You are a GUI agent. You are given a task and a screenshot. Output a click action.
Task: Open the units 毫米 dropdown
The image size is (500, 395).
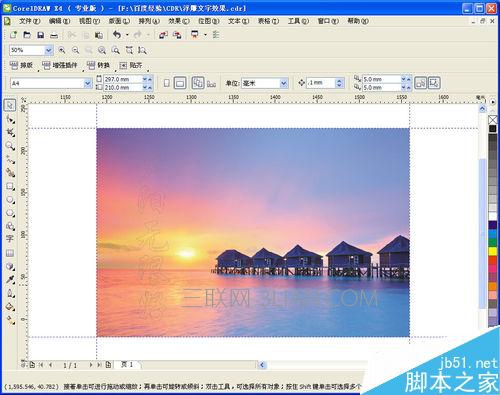pos(284,83)
